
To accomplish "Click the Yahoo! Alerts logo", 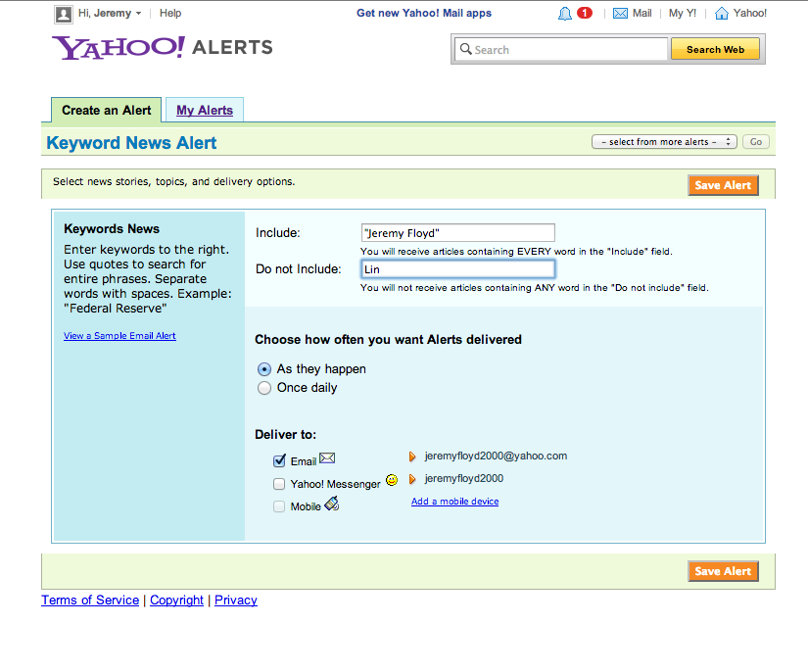I will point(162,47).
